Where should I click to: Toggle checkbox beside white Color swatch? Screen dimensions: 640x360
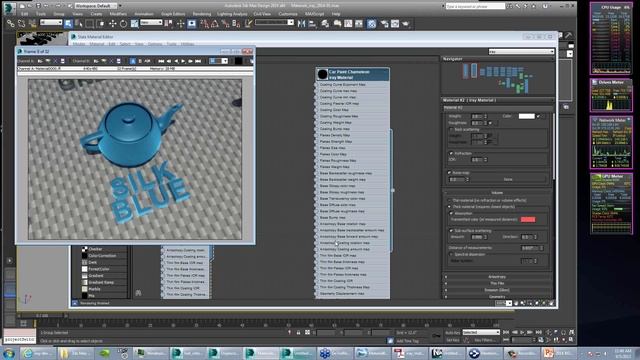pos(538,116)
